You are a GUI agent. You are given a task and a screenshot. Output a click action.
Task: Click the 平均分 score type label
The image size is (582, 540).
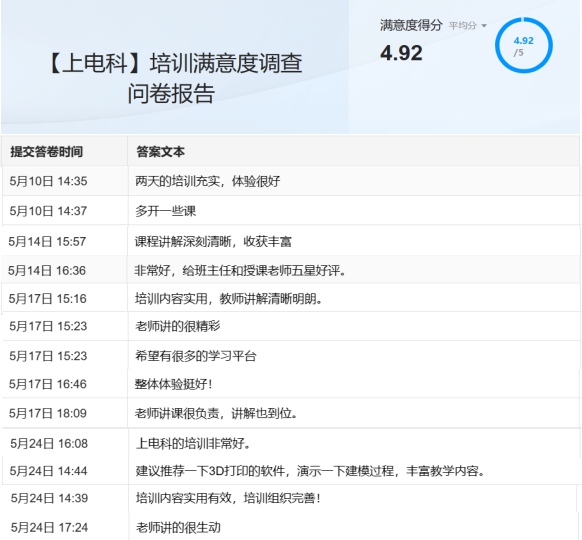pyautogui.click(x=462, y=26)
